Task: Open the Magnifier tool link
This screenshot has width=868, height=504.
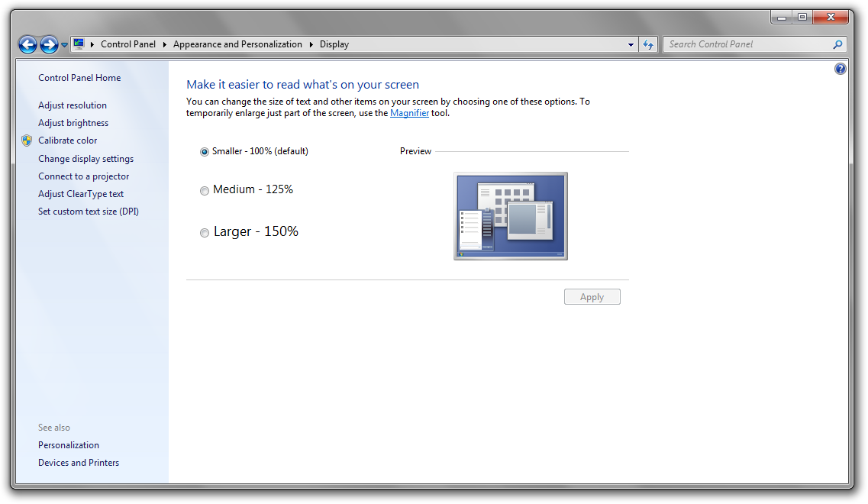Action: (409, 113)
